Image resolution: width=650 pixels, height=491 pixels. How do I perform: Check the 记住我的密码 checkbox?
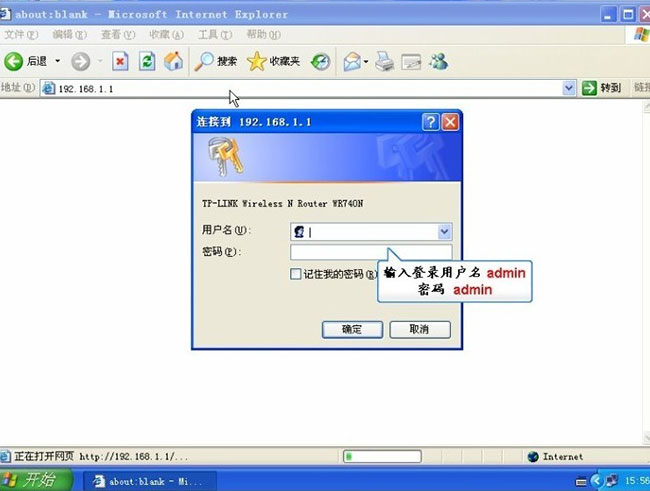(296, 274)
